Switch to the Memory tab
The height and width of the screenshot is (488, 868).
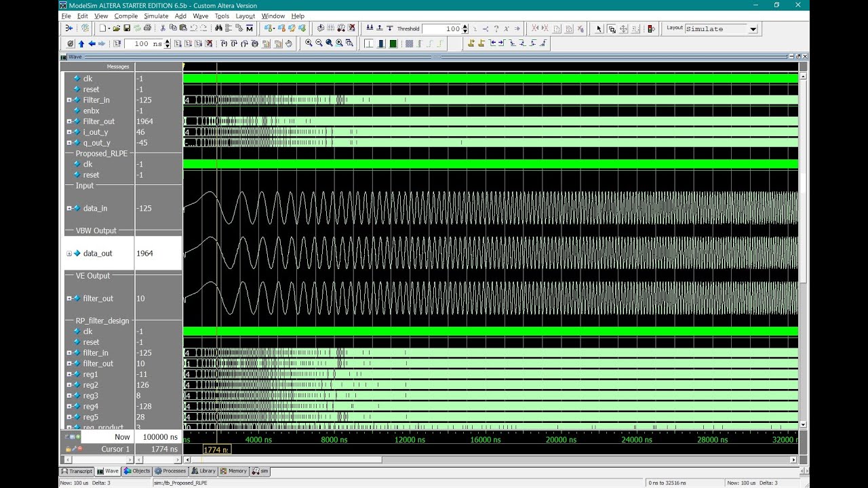233,471
